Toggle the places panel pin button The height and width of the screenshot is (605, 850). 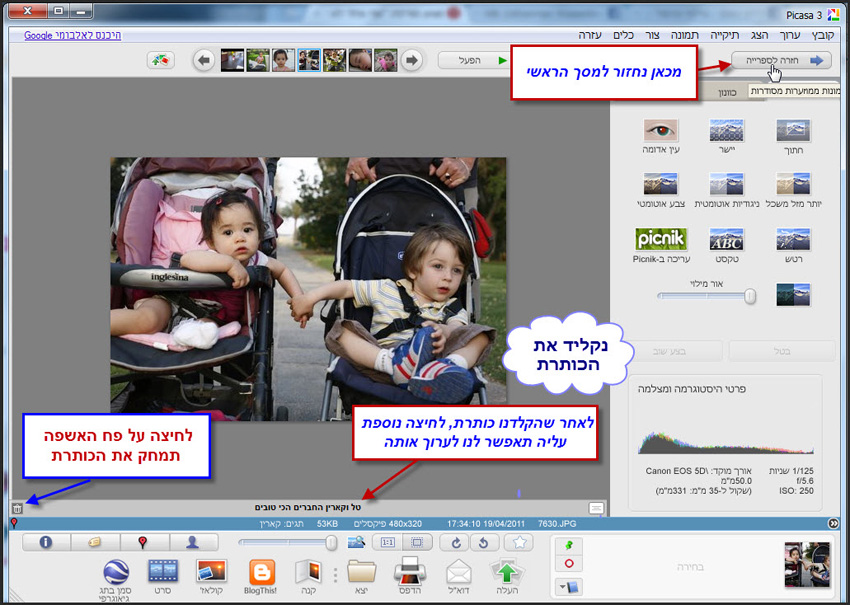(x=144, y=542)
